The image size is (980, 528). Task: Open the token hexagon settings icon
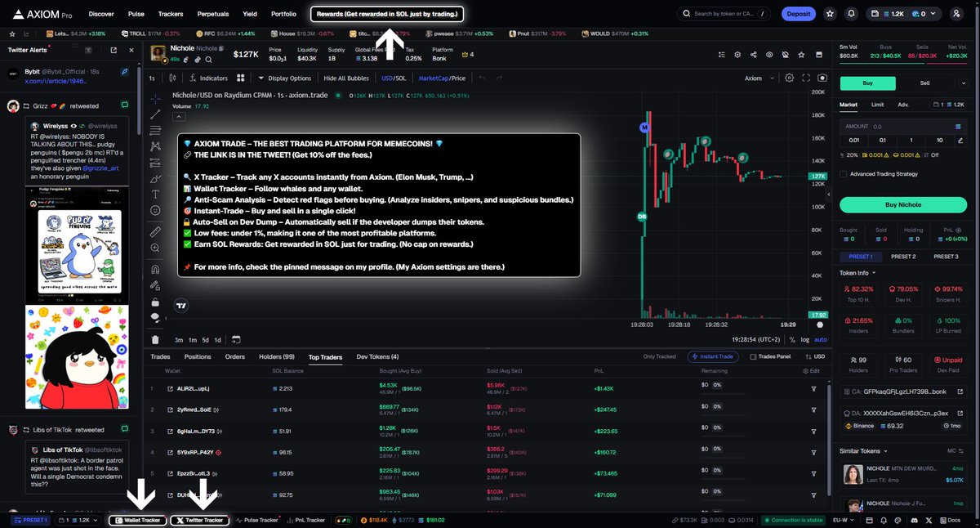click(737, 55)
